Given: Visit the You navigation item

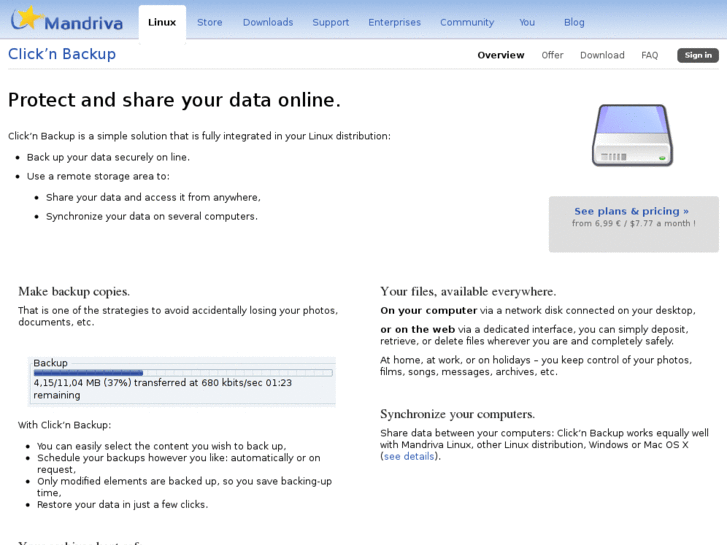Looking at the screenshot, I should 527,22.
